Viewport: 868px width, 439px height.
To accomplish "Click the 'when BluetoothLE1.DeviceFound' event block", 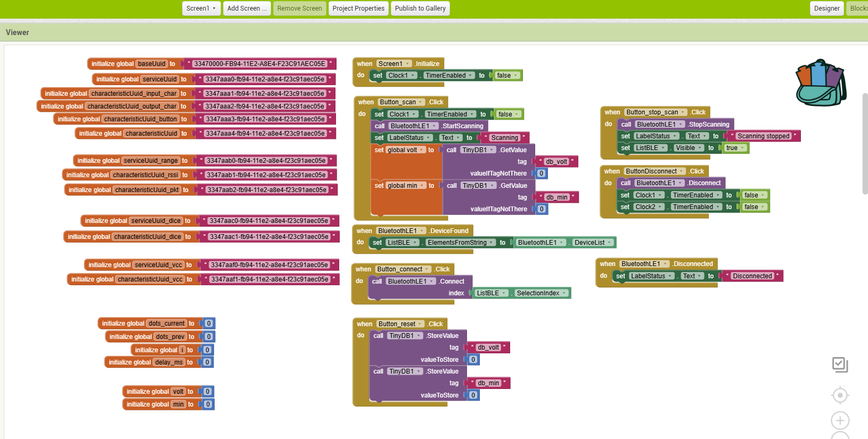I will [413, 231].
